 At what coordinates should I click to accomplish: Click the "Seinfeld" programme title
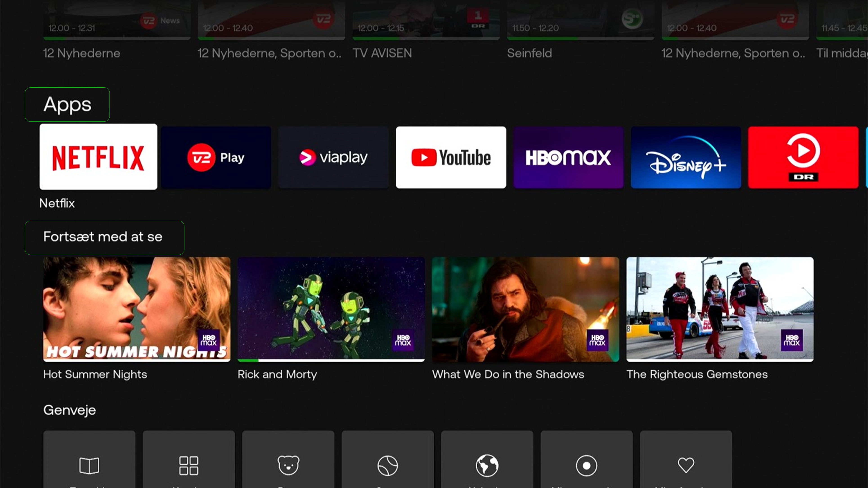(x=529, y=53)
